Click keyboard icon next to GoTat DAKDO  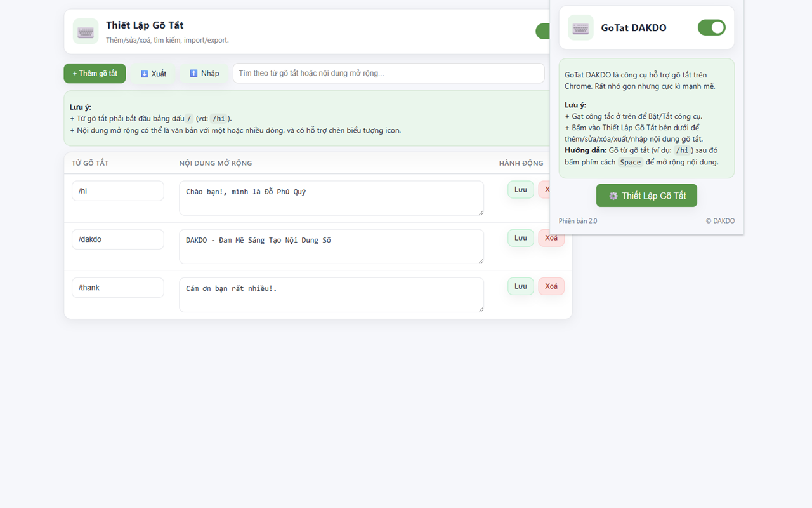point(580,27)
